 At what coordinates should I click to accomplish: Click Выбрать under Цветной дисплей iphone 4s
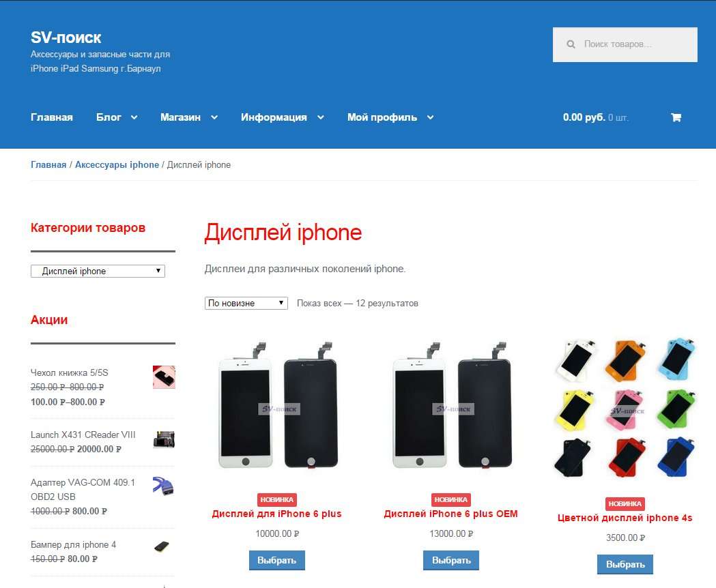pos(625,564)
